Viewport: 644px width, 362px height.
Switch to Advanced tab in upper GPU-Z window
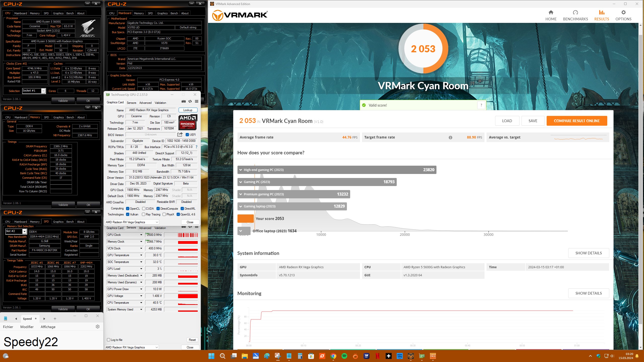145,103
